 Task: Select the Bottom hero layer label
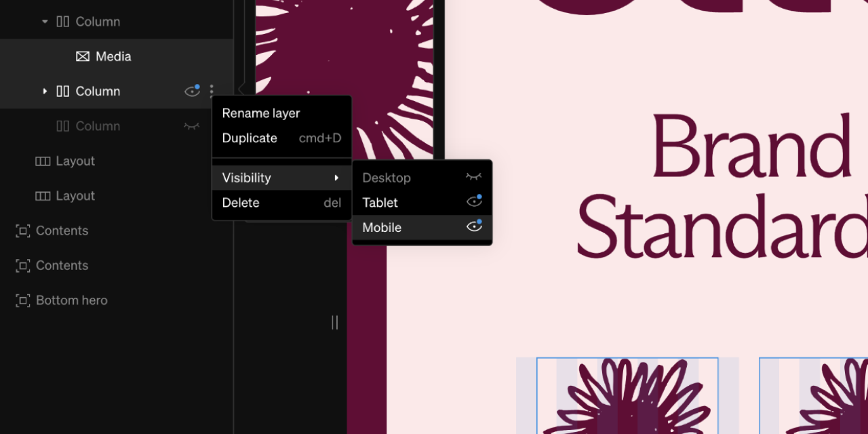pos(71,300)
